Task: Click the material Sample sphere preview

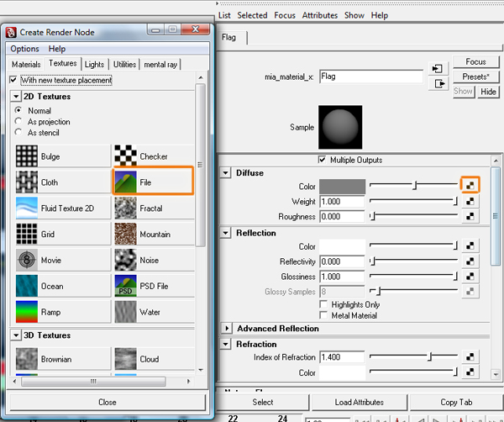Action: 340,127
